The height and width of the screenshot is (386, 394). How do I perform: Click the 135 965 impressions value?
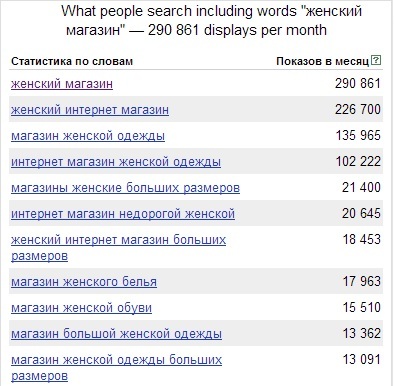point(358,135)
